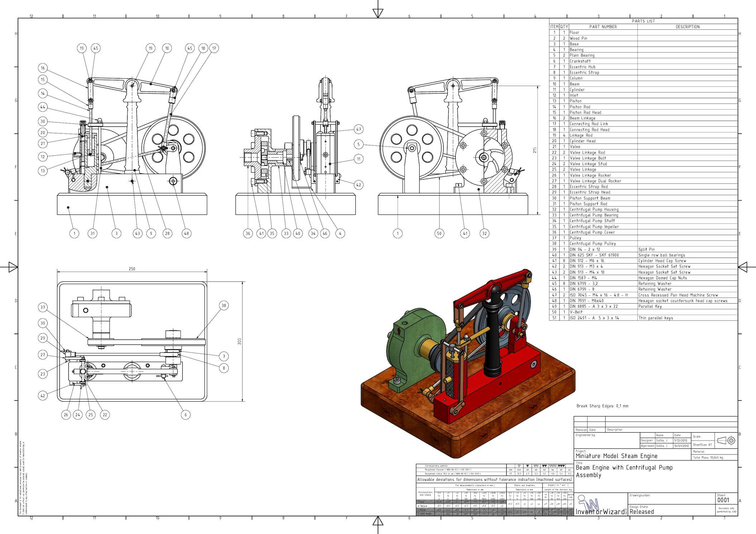This screenshot has width=756, height=534.
Task: Click the sheet number 0001 field
Action: pos(723,500)
